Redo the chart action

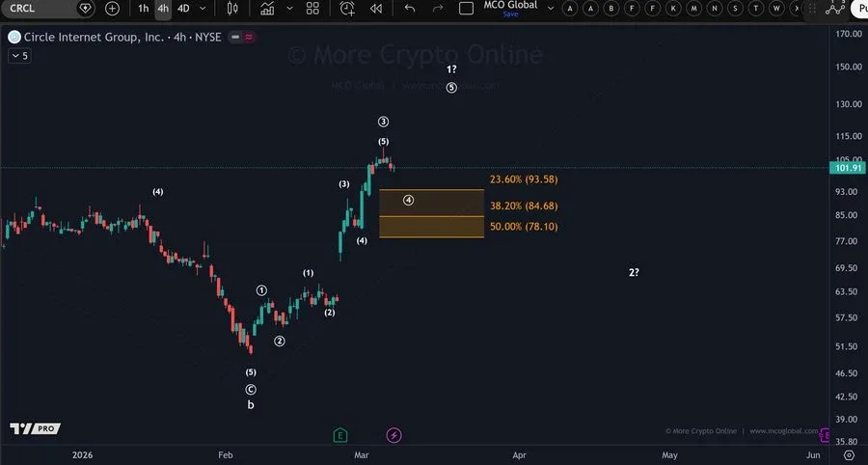tap(438, 9)
